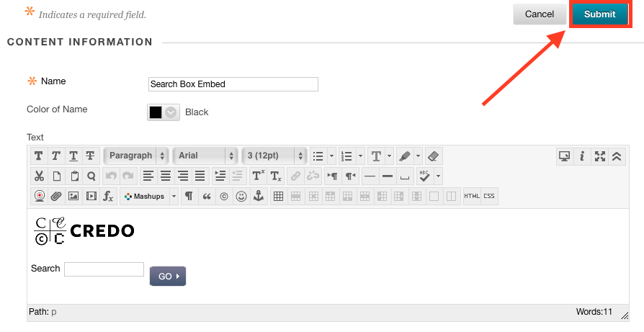This screenshot has width=644, height=332.
Task: Increase indent of the paragraph
Action: 220,176
